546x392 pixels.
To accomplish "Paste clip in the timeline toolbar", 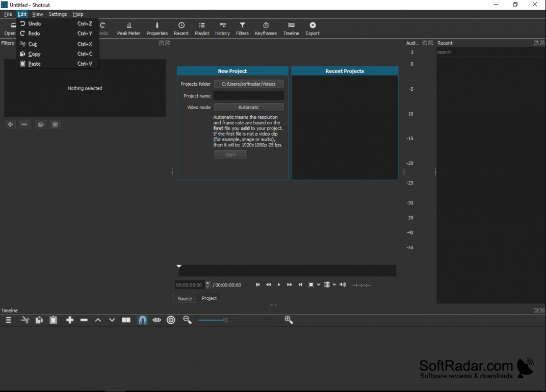I will [53, 320].
